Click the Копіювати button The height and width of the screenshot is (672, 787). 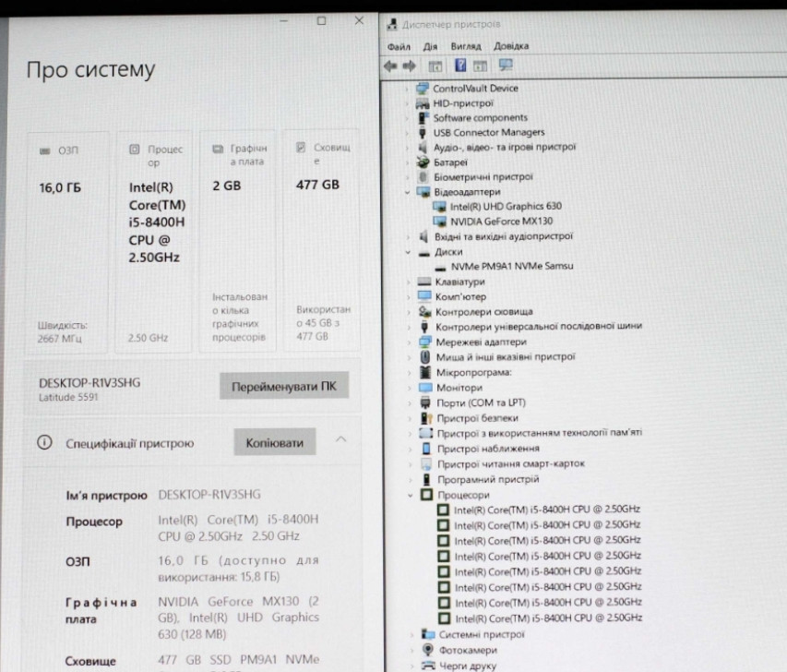274,443
